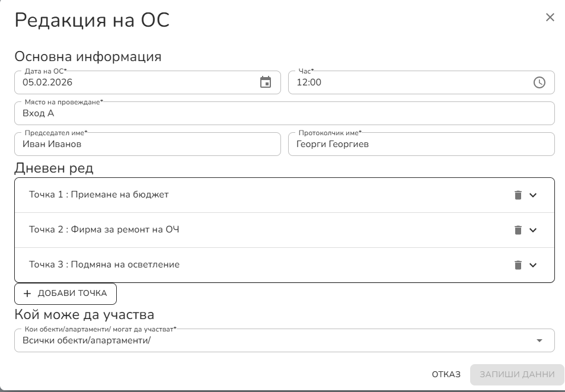Close the Редакция на ОС dialog
Viewport: 565px width, 392px height.
click(550, 17)
